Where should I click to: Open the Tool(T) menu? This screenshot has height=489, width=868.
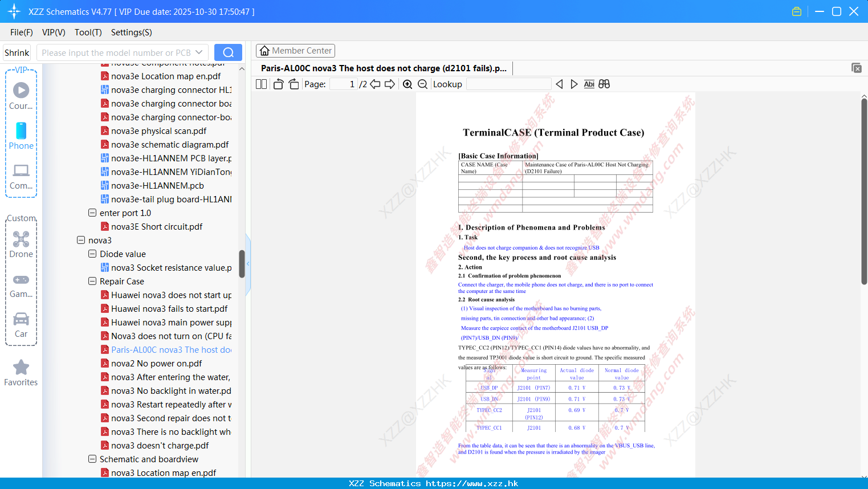pyautogui.click(x=88, y=32)
